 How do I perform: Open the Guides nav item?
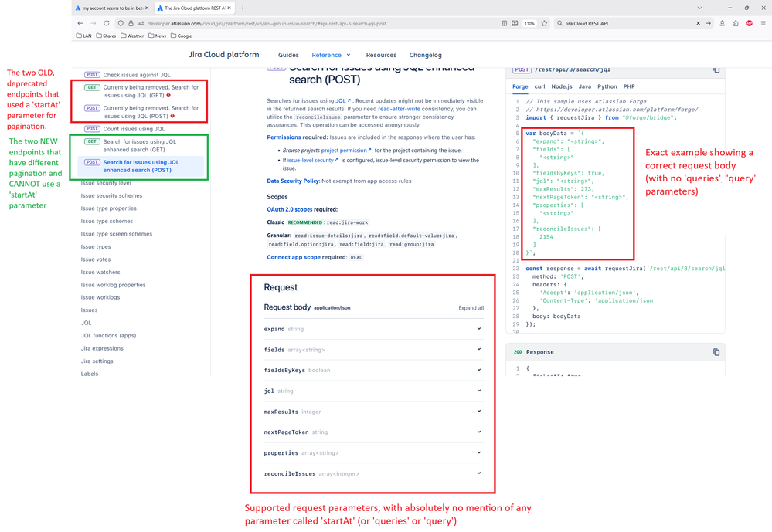[x=288, y=55]
